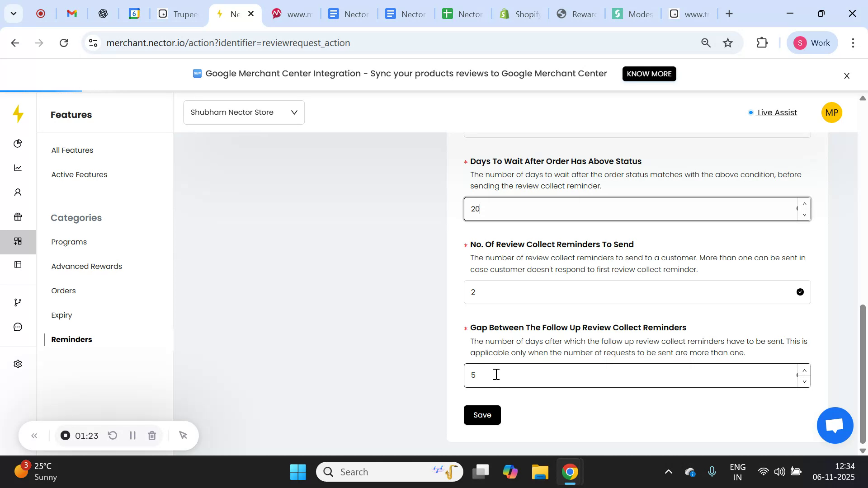Pause the ongoing recording
Viewport: 868px width, 488px height.
132,435
